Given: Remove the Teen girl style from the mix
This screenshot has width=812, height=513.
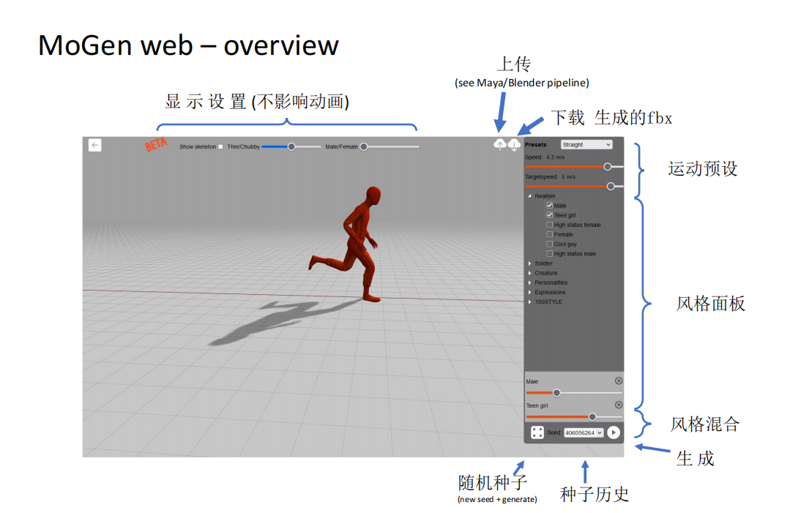Looking at the screenshot, I should [618, 405].
